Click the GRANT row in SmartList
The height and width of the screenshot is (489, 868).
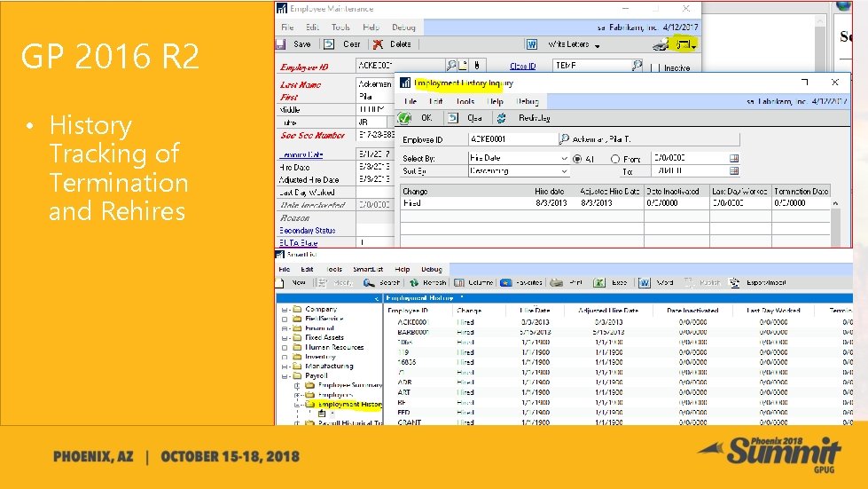(x=618, y=422)
